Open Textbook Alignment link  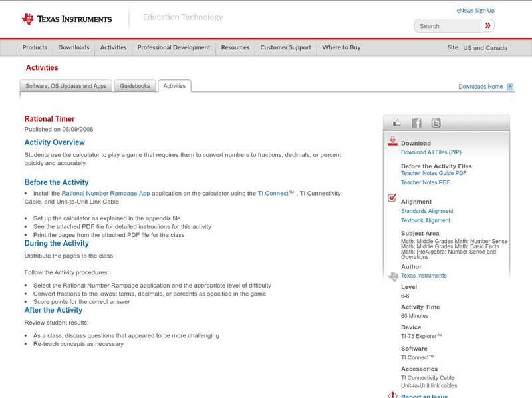coord(426,220)
